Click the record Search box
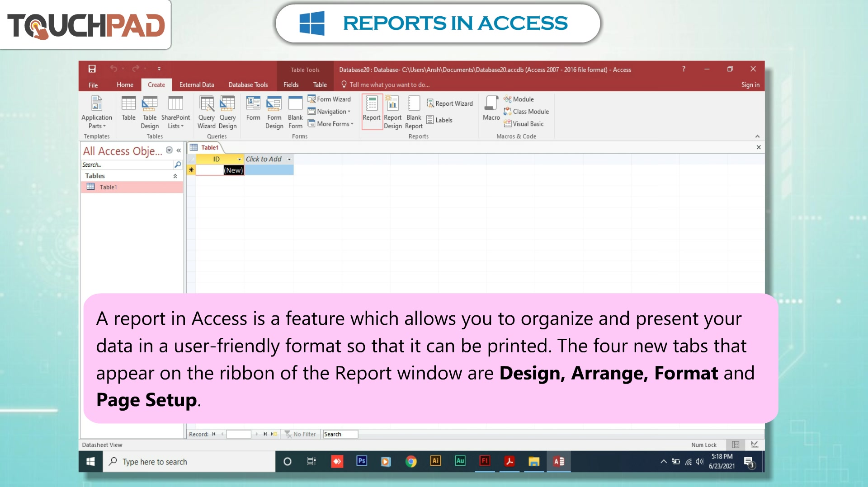This screenshot has width=868, height=487. [340, 434]
